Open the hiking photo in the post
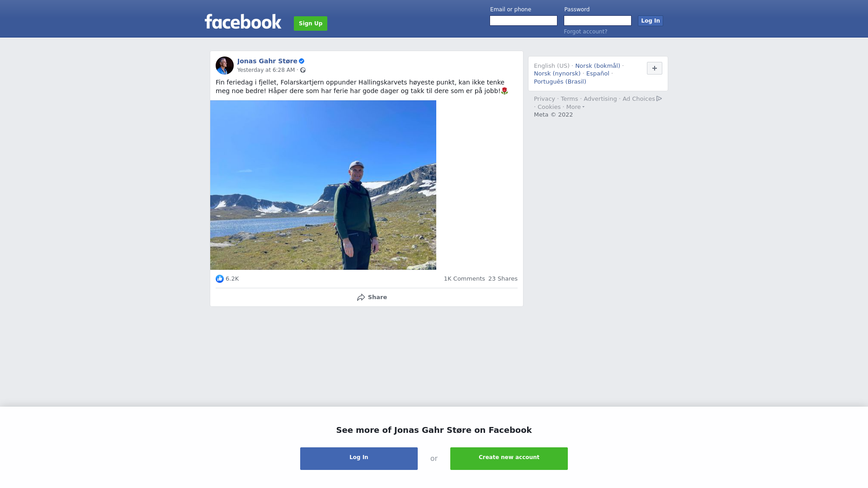This screenshot has height=488, width=868. pyautogui.click(x=323, y=185)
